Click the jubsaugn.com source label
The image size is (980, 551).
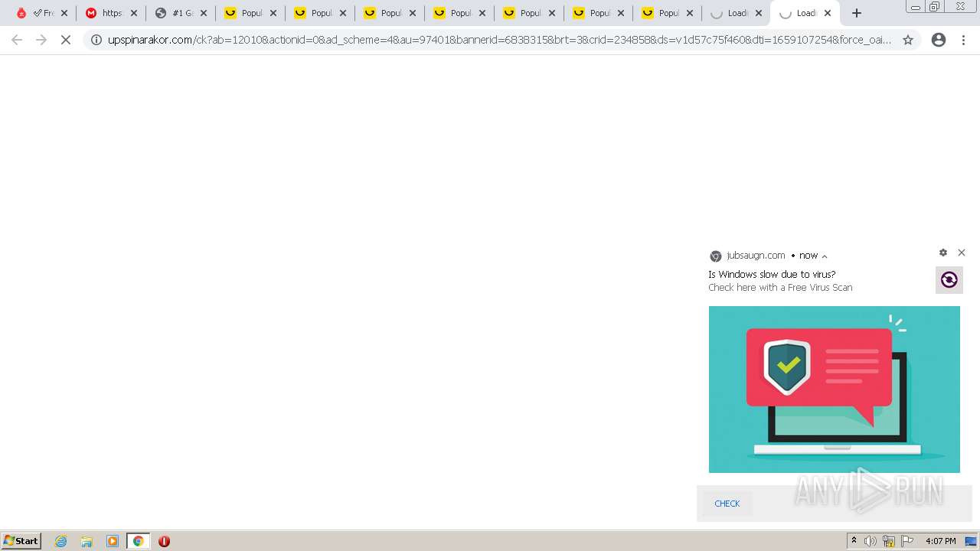coord(756,256)
